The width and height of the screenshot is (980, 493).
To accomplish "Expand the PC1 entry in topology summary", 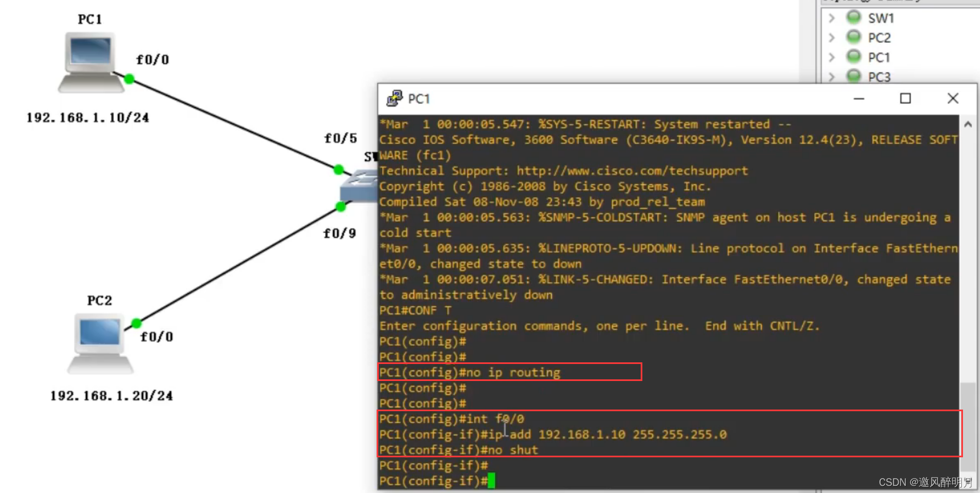I will 832,57.
